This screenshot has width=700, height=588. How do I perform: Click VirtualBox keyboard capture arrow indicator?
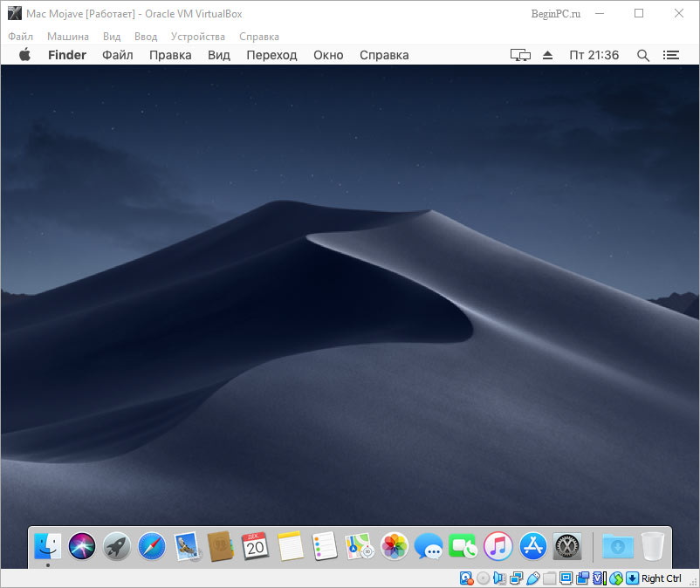(632, 578)
